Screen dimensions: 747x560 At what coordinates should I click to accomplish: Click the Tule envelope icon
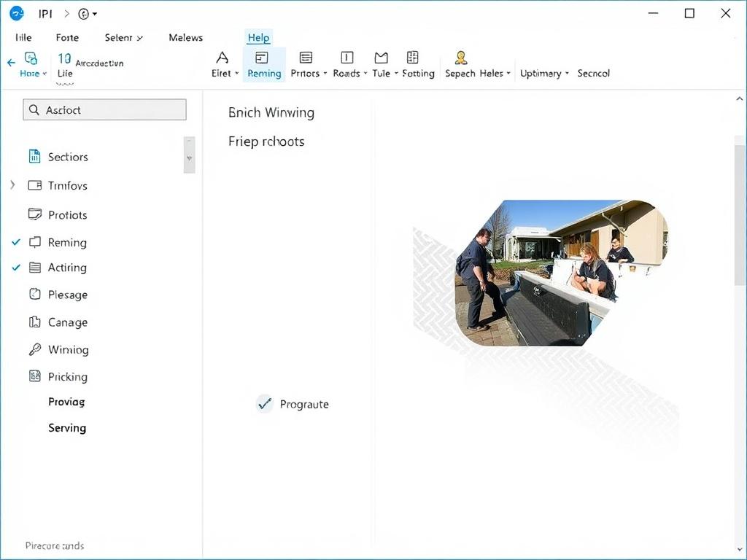[381, 58]
